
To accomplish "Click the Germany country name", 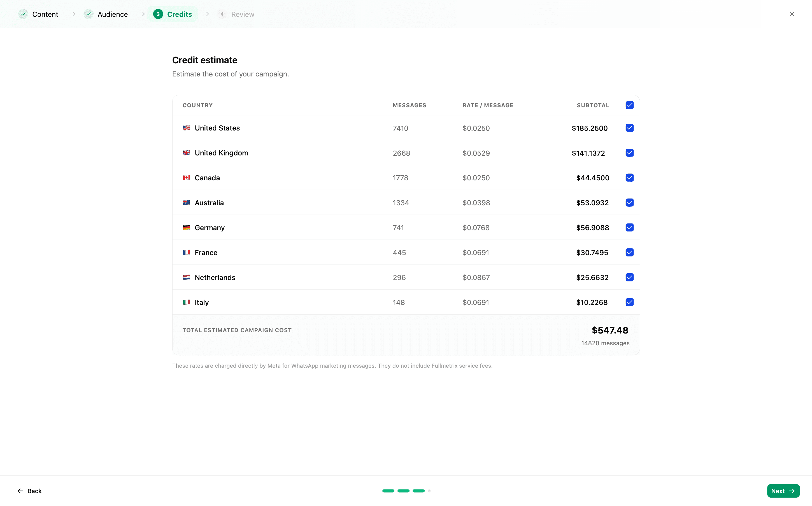I will pyautogui.click(x=210, y=228).
